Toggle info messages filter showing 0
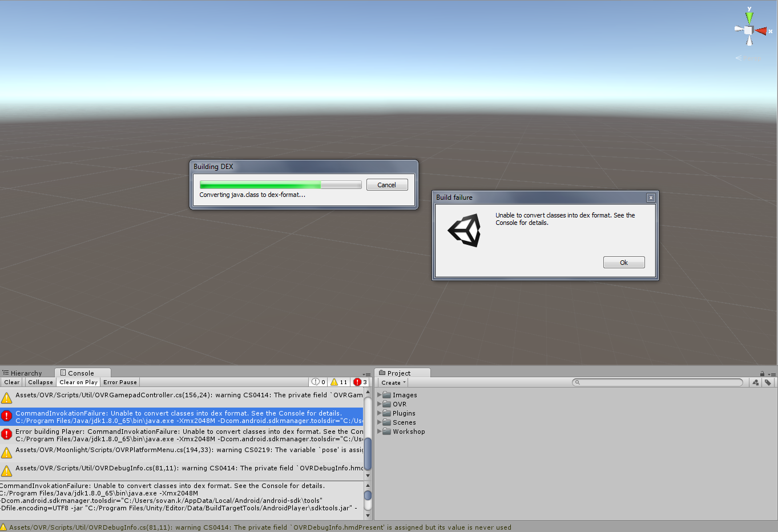778x532 pixels. point(319,382)
